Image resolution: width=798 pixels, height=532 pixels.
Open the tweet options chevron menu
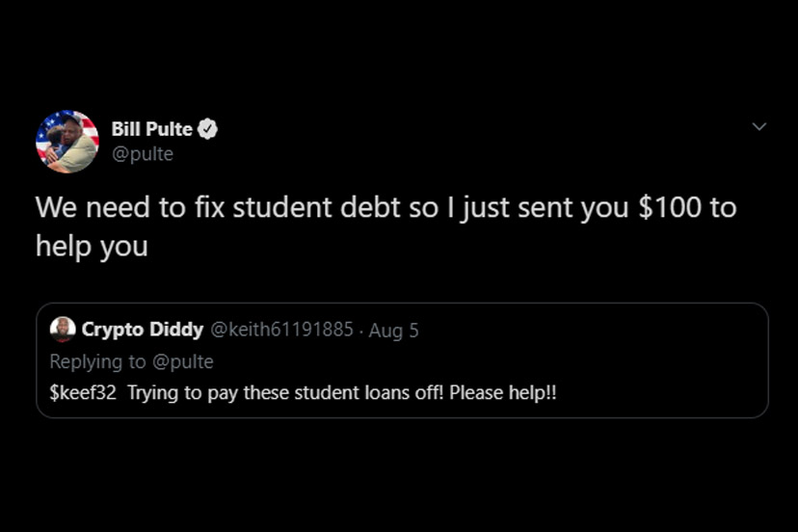[759, 127]
